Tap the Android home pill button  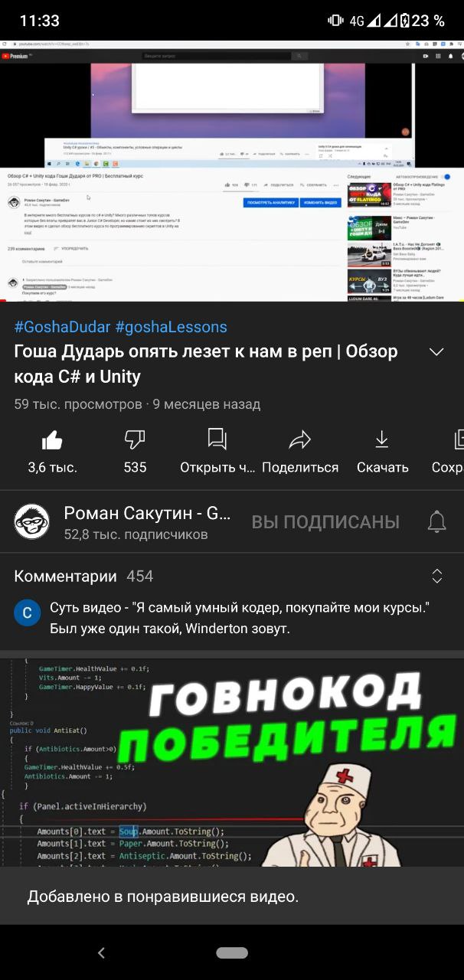(232, 952)
